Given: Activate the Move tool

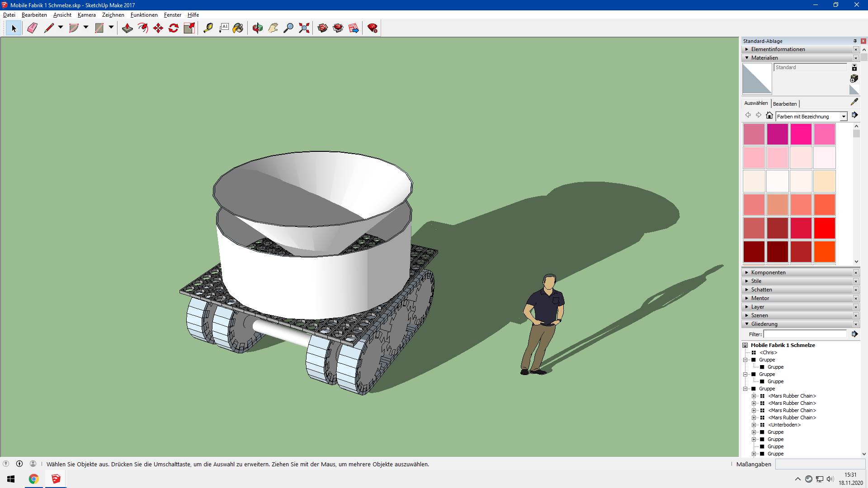Looking at the screenshot, I should (158, 28).
